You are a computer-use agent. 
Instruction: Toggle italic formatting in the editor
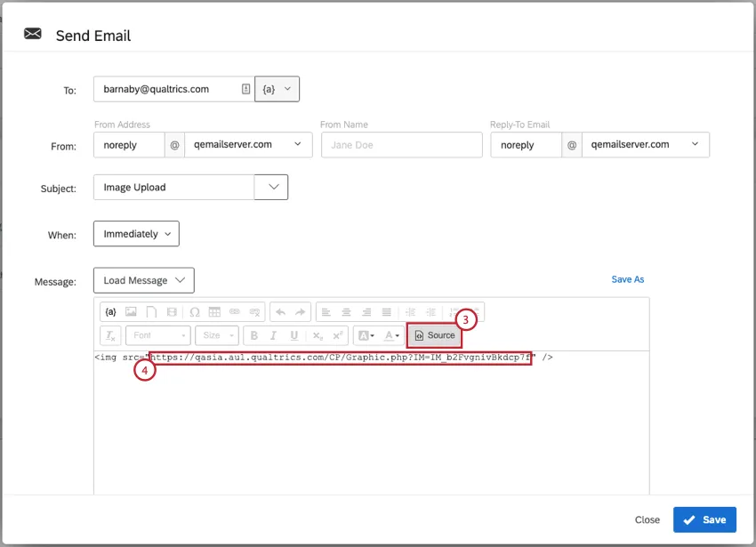274,336
